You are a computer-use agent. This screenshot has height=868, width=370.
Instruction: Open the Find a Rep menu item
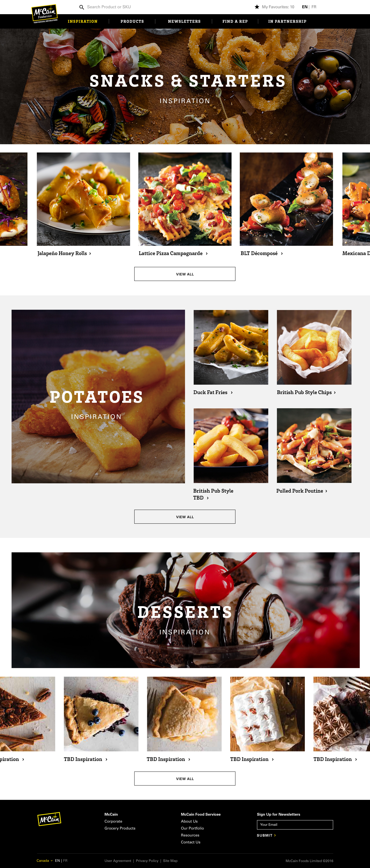235,21
